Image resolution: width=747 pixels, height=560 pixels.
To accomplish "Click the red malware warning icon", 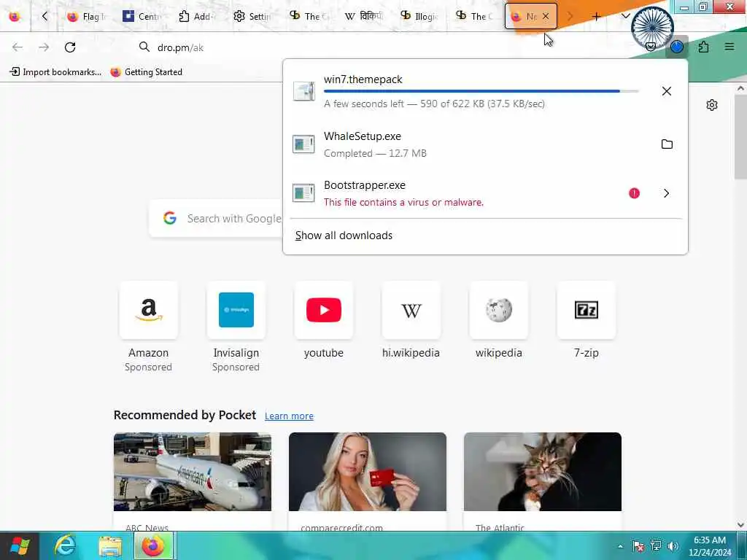I will pyautogui.click(x=634, y=192).
